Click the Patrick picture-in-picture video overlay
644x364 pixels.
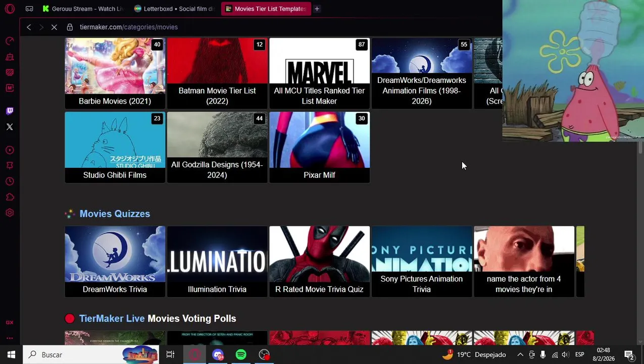click(573, 71)
